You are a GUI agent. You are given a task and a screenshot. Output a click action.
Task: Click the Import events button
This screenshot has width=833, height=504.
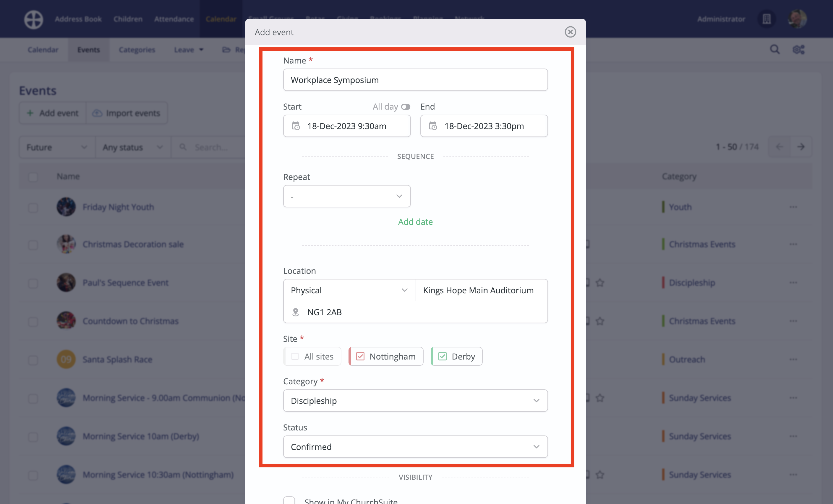[127, 113]
